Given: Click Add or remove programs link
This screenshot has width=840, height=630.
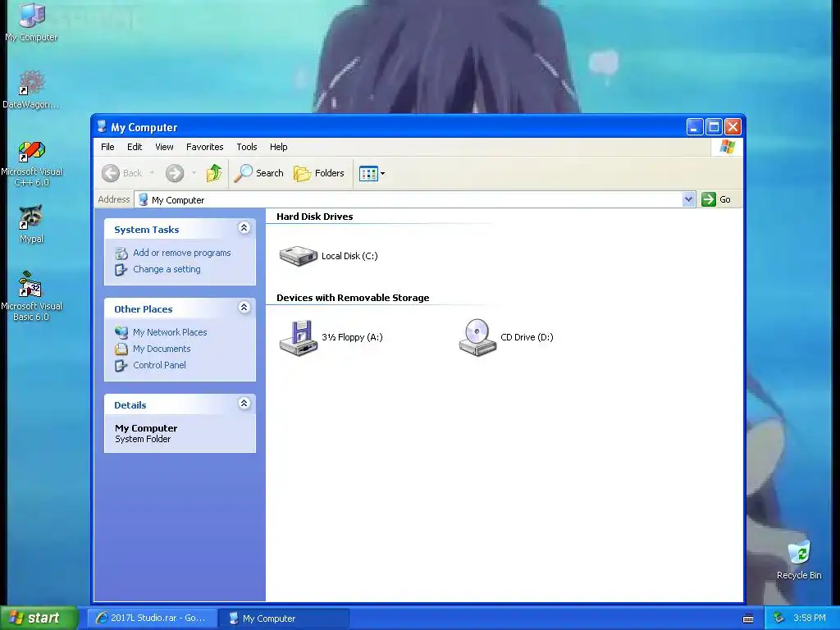Looking at the screenshot, I should point(182,253).
